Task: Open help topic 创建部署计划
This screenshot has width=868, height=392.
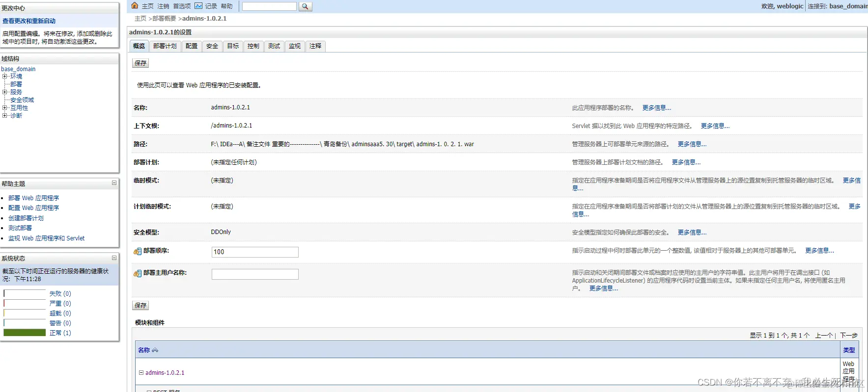Action: [26, 218]
